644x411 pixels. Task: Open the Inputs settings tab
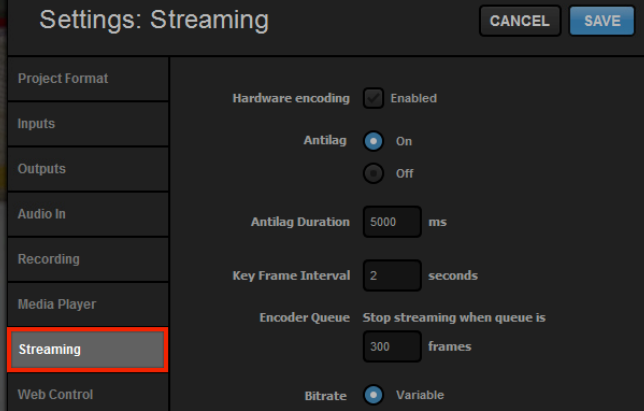click(x=88, y=124)
